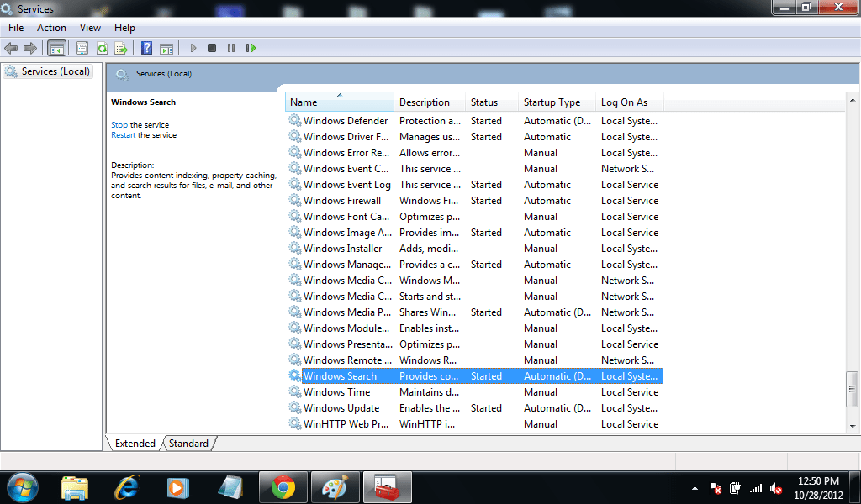Image resolution: width=861 pixels, height=504 pixels.
Task: Click the Start Service play icon
Action: coord(193,48)
